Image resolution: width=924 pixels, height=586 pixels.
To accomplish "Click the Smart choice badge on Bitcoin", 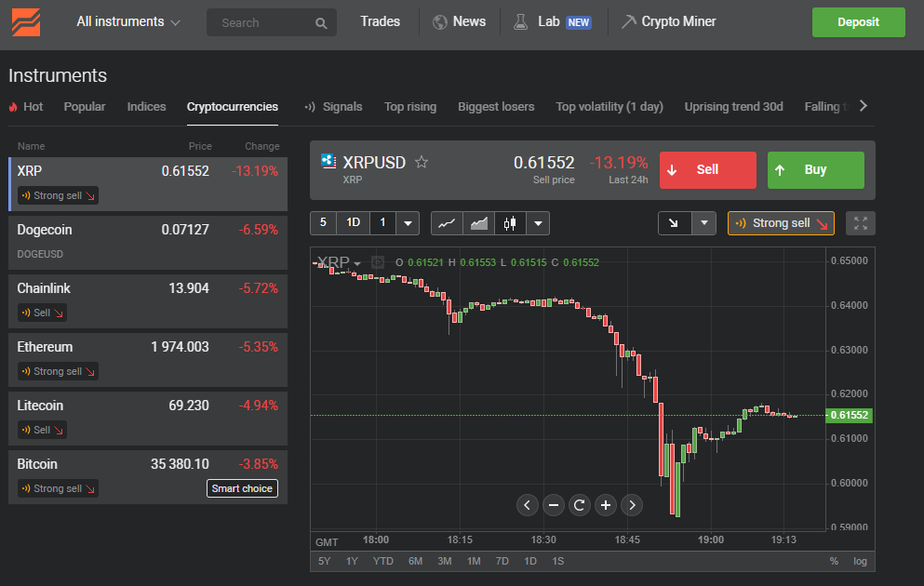I will click(242, 488).
